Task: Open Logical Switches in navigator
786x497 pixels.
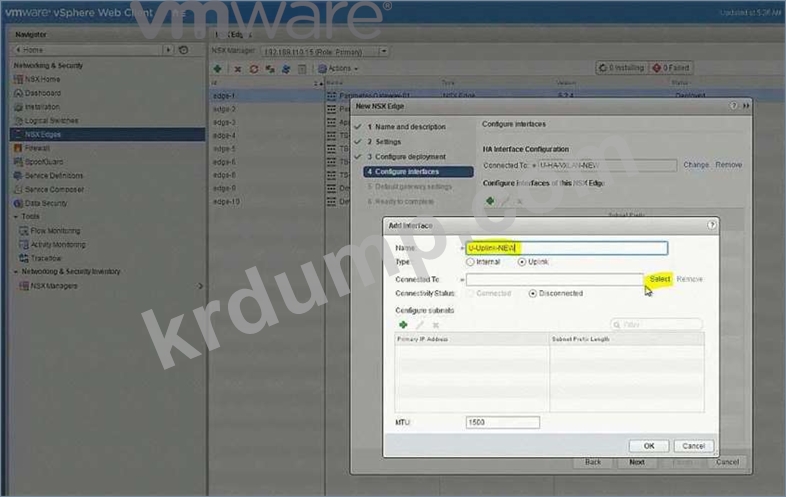Action: tap(51, 121)
